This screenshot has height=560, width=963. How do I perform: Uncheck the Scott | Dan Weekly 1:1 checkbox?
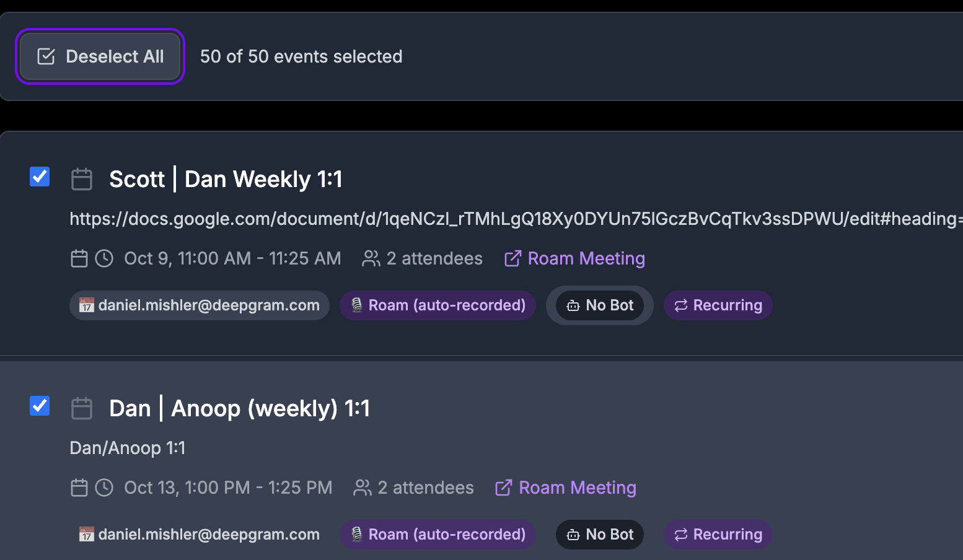click(40, 177)
